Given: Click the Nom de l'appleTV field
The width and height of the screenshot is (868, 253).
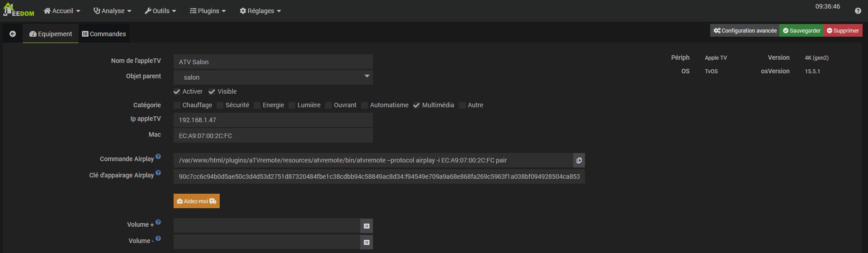Looking at the screenshot, I should pyautogui.click(x=273, y=62).
